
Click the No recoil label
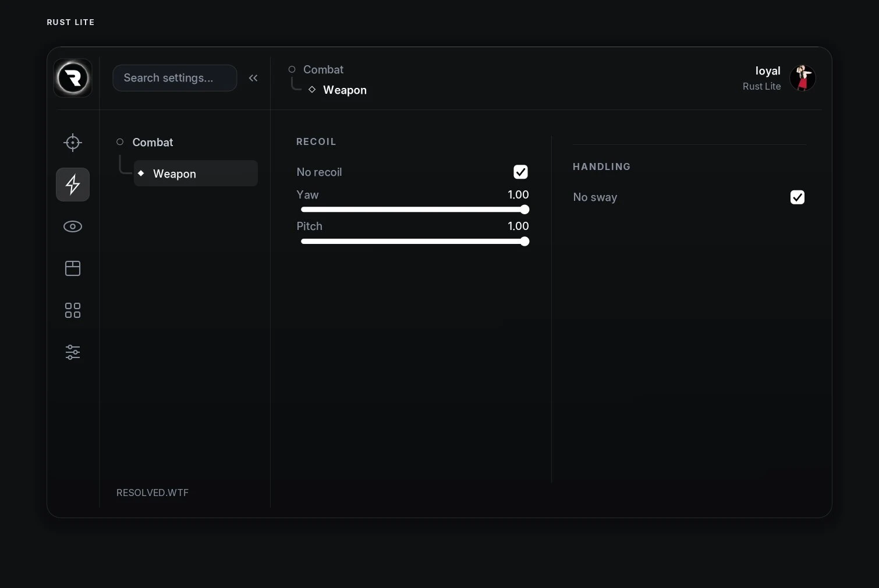coord(319,172)
